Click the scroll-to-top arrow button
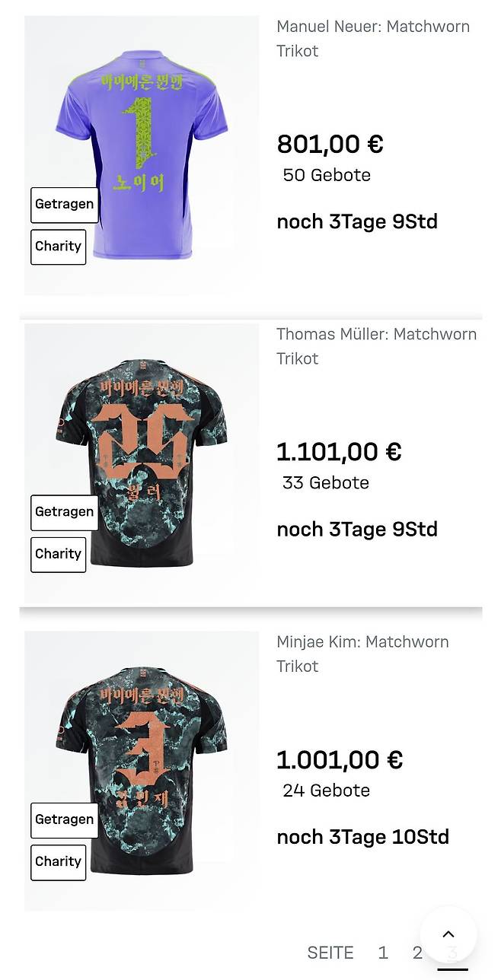 448,934
